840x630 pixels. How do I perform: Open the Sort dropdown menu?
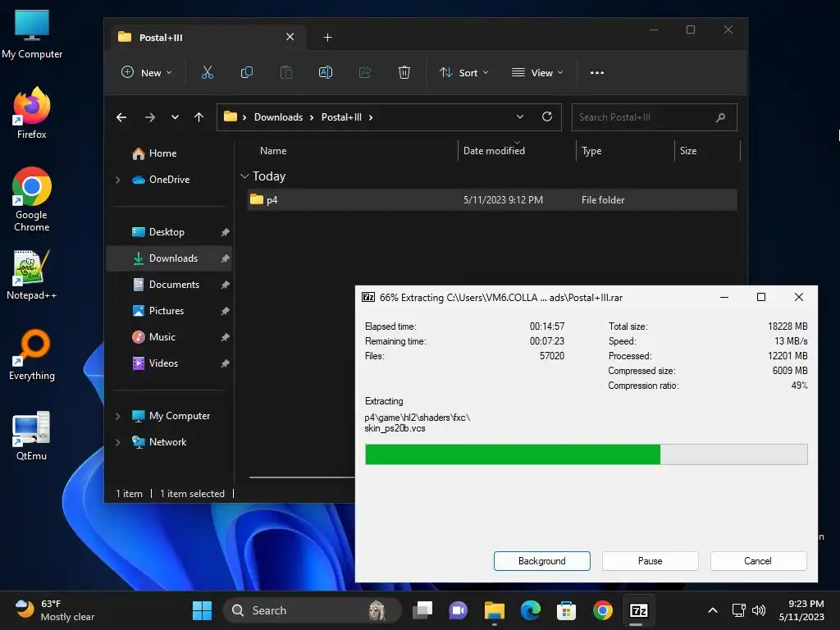point(464,72)
